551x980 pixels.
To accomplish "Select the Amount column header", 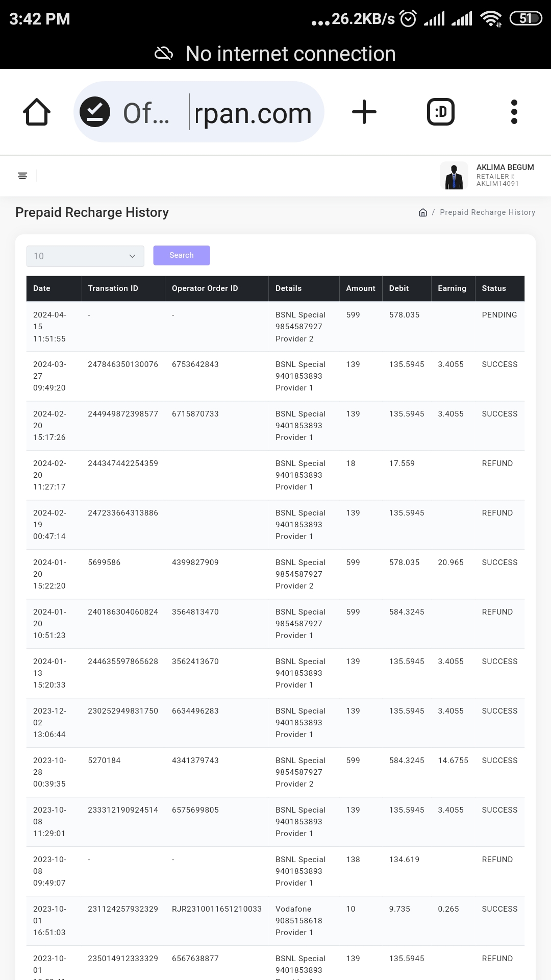I will pyautogui.click(x=360, y=288).
